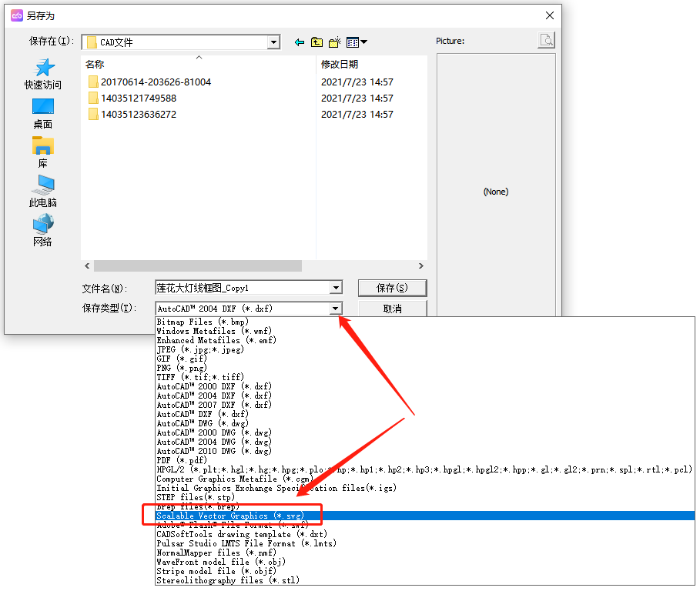
Task: Open 快速访问 in sidebar
Action: tap(43, 74)
